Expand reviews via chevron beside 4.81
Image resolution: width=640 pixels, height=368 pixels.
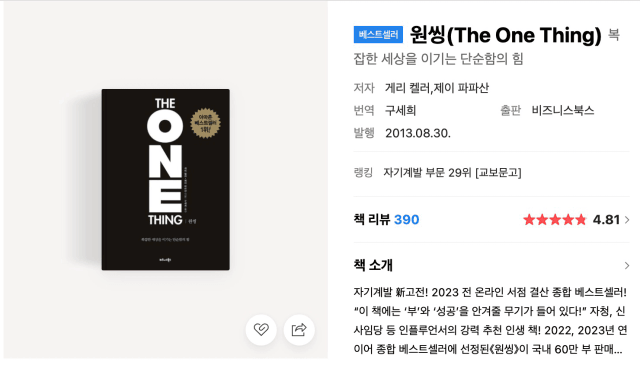click(x=627, y=220)
